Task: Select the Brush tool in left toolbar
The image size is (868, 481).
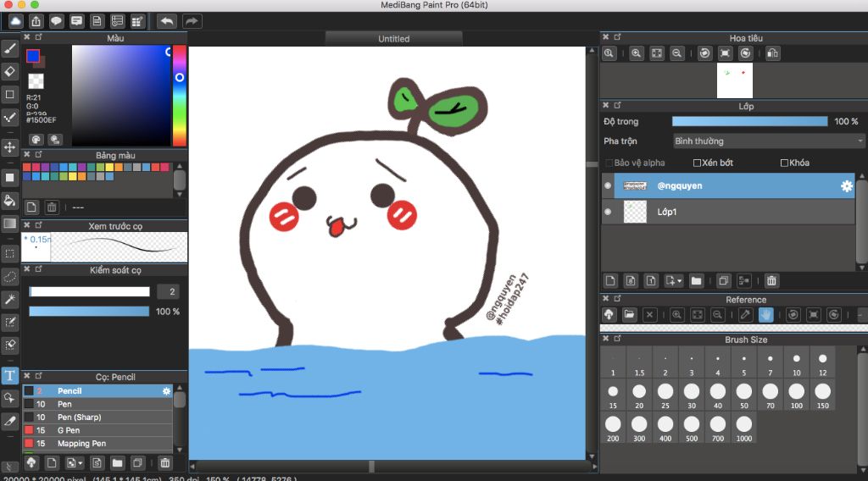Action: click(9, 48)
